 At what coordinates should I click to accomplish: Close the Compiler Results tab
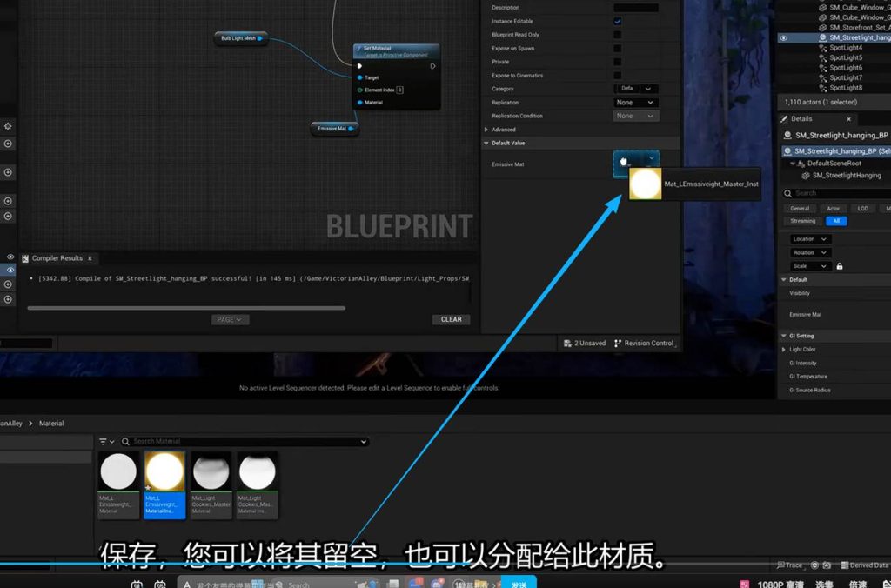point(90,258)
